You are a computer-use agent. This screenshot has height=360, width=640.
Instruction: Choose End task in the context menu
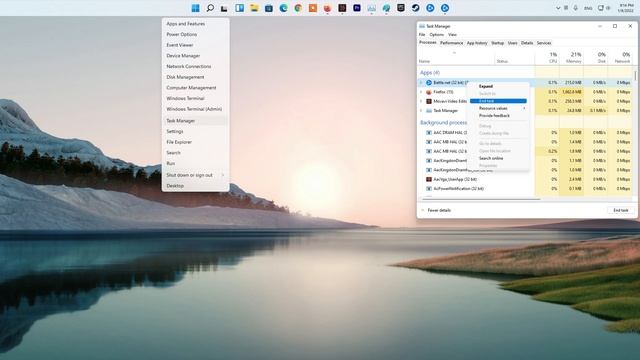(498, 101)
